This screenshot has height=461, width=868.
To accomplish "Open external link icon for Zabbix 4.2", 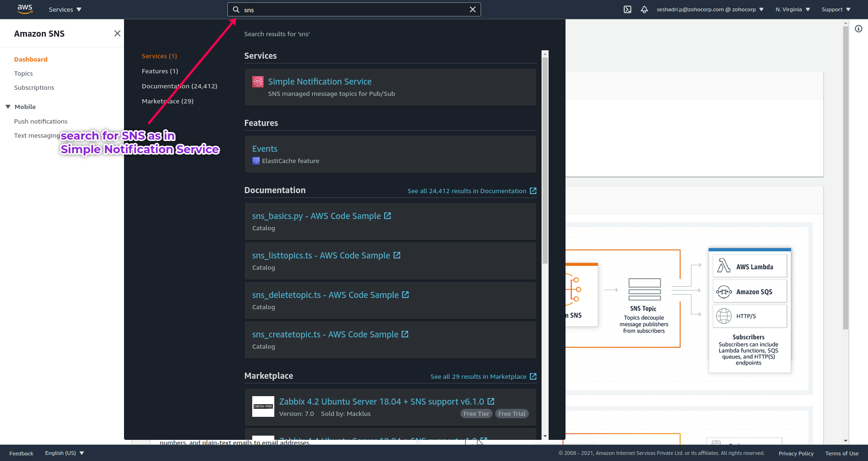I will click(x=491, y=401).
